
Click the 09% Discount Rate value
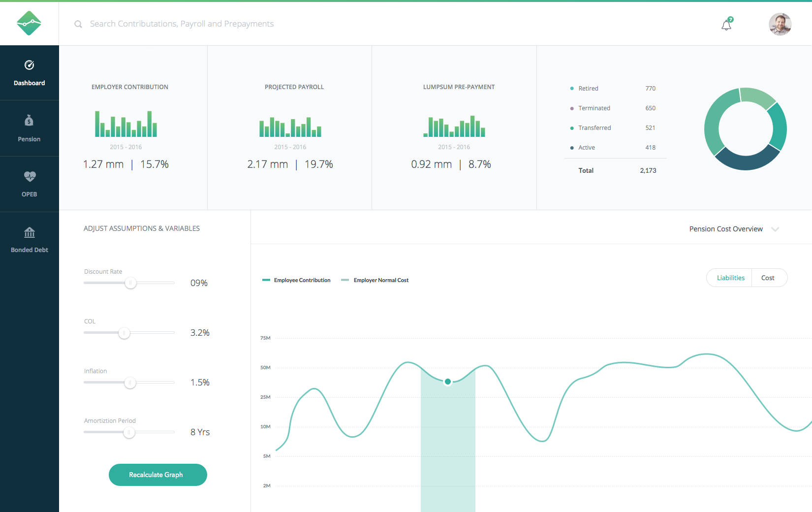[x=199, y=283]
